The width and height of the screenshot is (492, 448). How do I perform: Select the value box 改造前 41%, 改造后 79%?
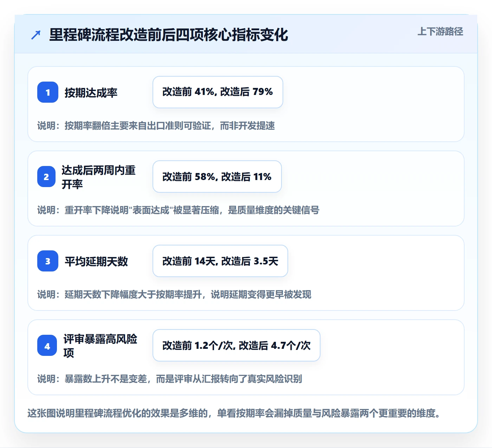point(218,92)
